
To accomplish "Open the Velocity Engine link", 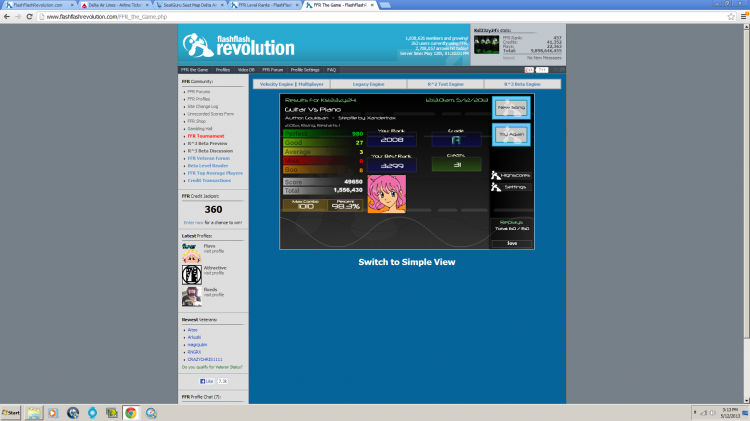I will click(276, 84).
